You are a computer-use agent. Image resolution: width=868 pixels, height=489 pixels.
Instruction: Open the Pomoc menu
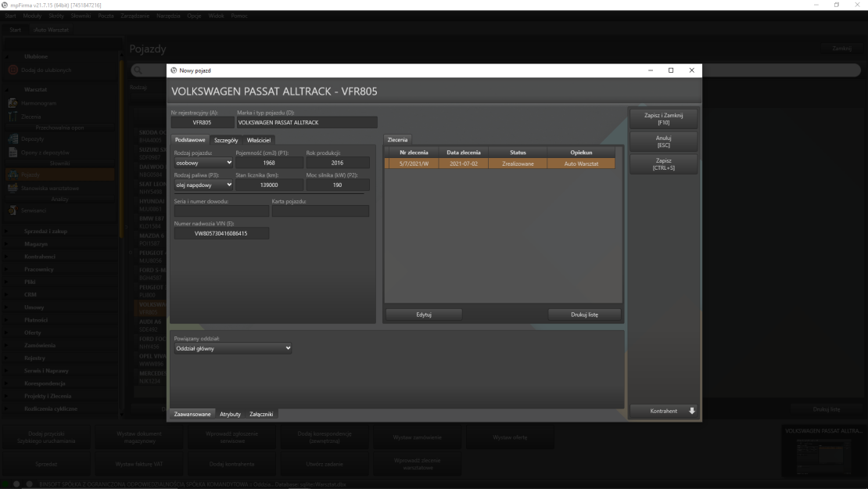pos(239,16)
